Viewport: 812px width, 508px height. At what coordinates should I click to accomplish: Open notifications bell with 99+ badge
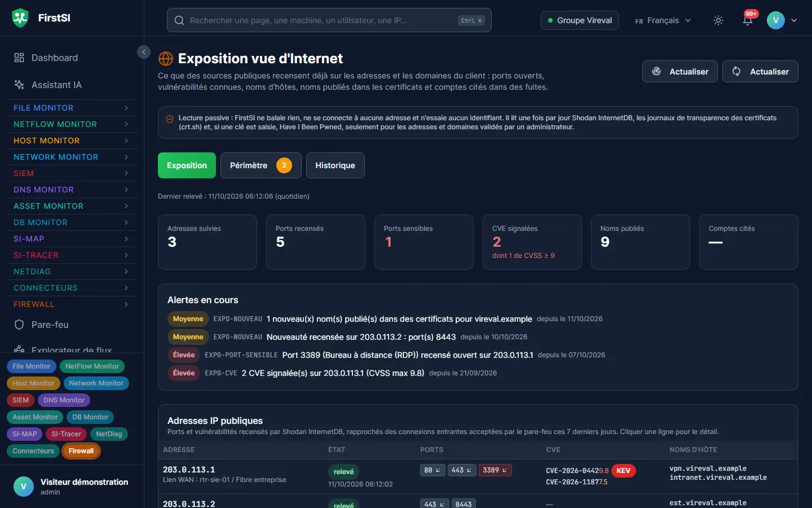coord(748,20)
